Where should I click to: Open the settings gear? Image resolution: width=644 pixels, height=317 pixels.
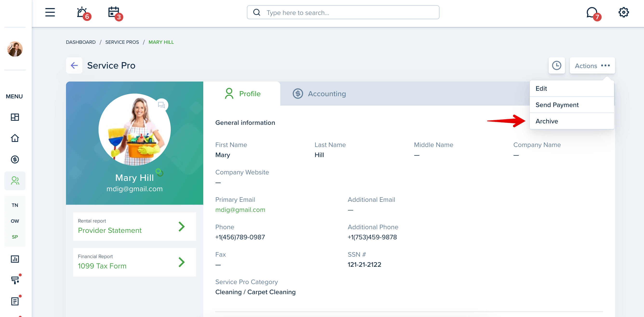624,12
